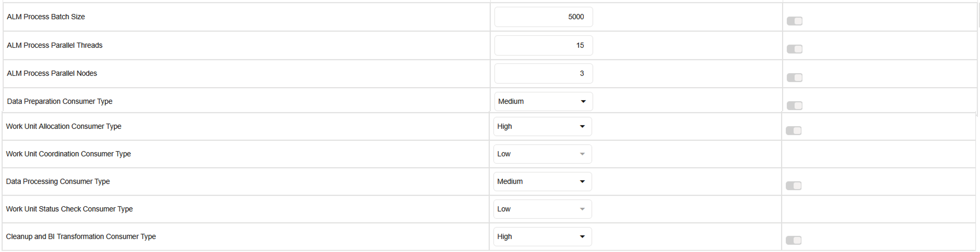
Task: Toggle switch for Data Preparation Consumer Type
Action: click(x=794, y=105)
